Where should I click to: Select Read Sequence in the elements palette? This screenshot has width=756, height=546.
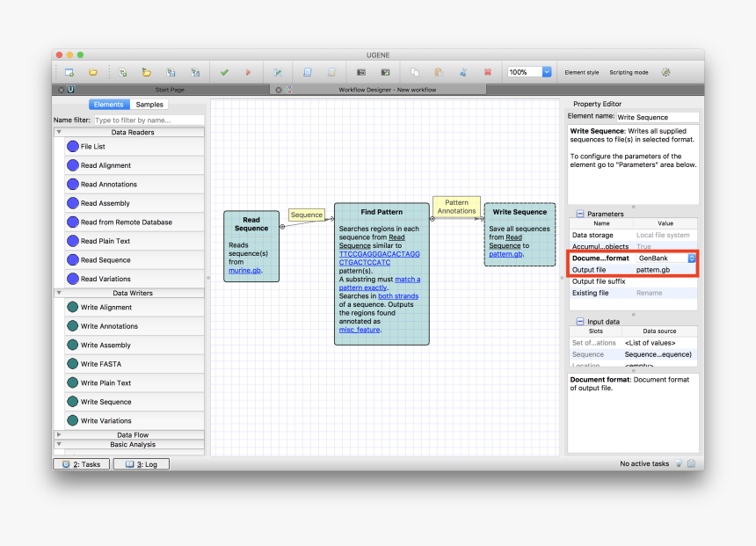coord(134,260)
